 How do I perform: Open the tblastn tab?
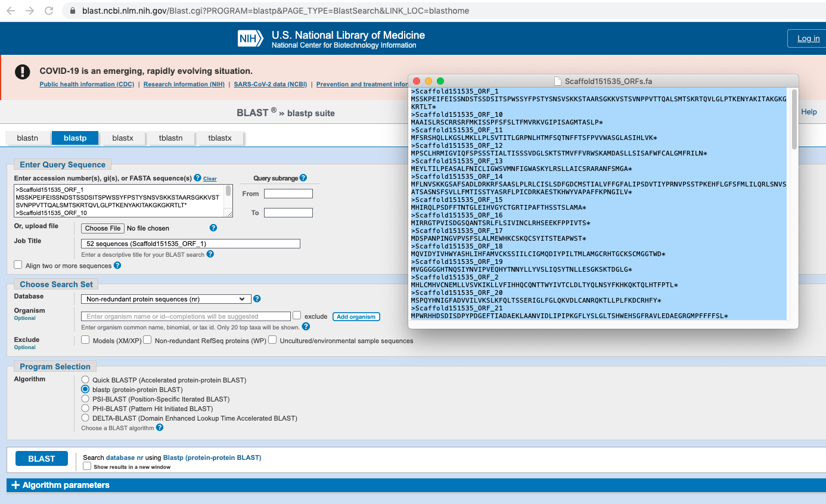point(171,138)
